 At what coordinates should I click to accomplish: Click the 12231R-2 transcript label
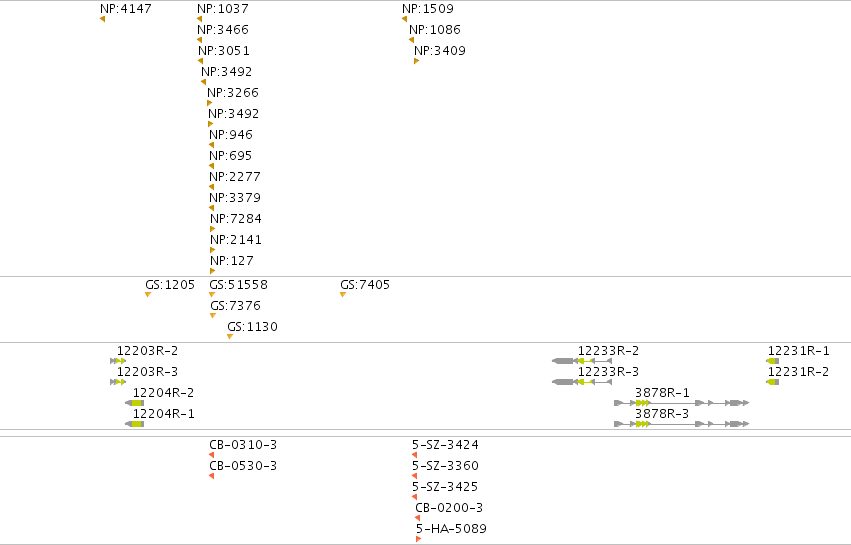pos(798,372)
